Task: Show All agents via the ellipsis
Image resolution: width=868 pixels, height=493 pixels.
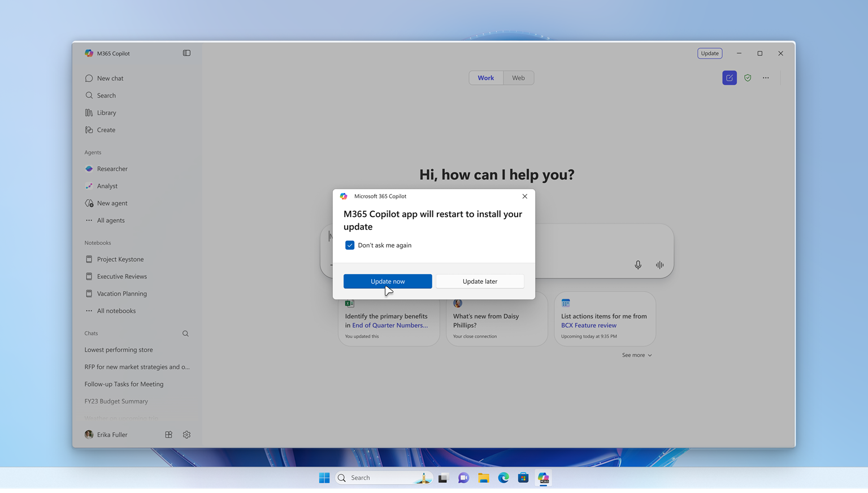Action: coord(110,220)
